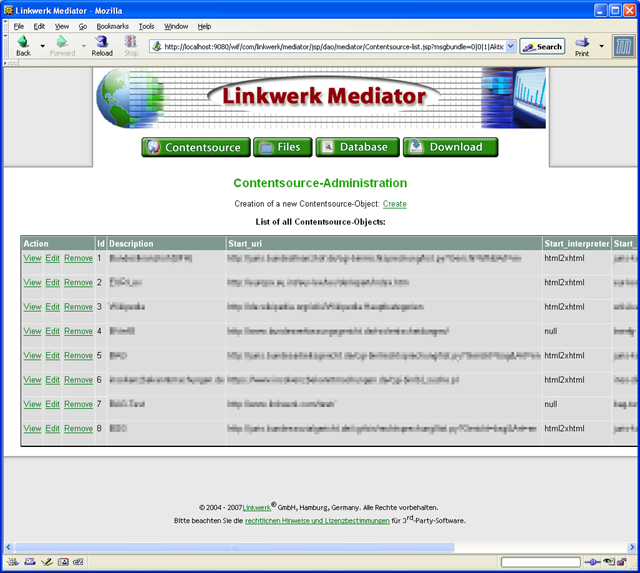This screenshot has width=640, height=573.
Task: Open the Contentsource section button
Action: point(196,147)
